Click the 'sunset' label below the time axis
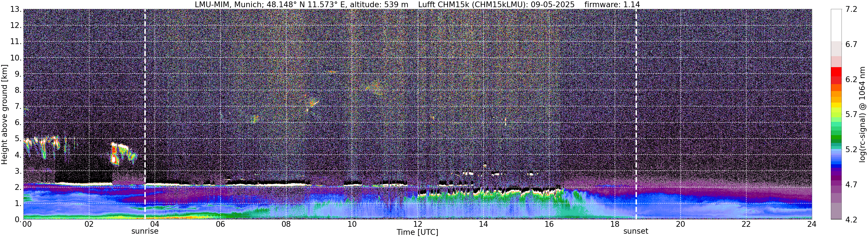868x238 pixels. (x=636, y=231)
